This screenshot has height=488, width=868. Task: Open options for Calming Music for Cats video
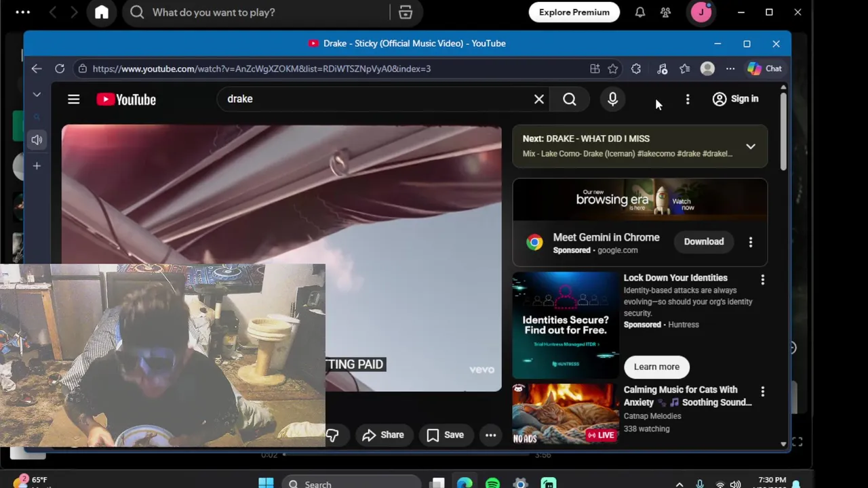(763, 392)
